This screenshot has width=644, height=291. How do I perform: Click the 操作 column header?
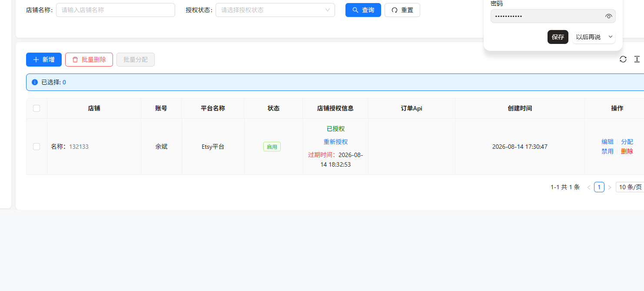617,108
